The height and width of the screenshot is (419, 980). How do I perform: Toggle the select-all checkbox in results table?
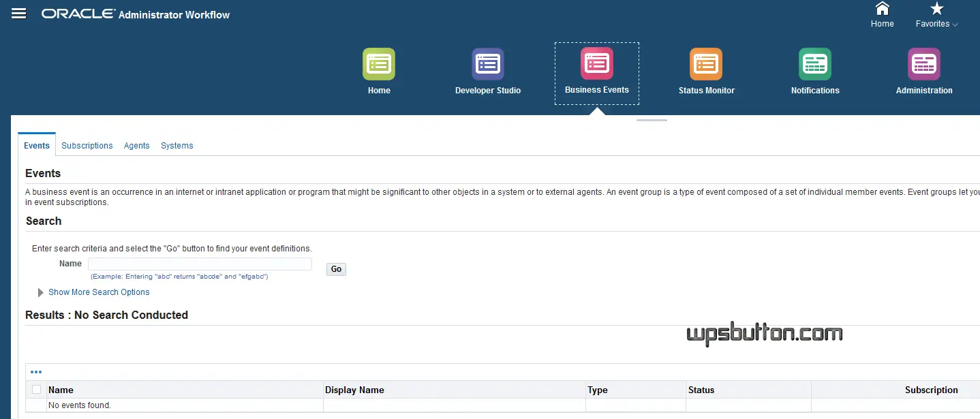pyautogui.click(x=37, y=390)
